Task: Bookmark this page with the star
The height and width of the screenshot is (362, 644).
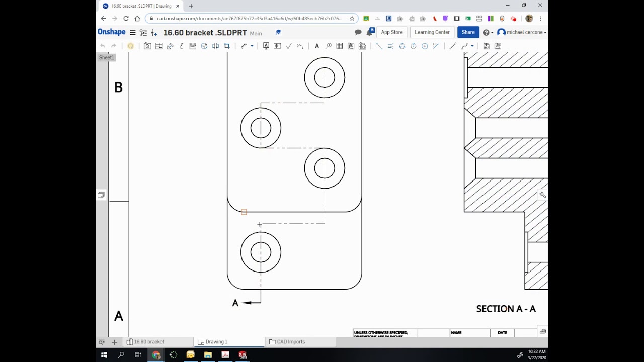Action: [x=352, y=19]
